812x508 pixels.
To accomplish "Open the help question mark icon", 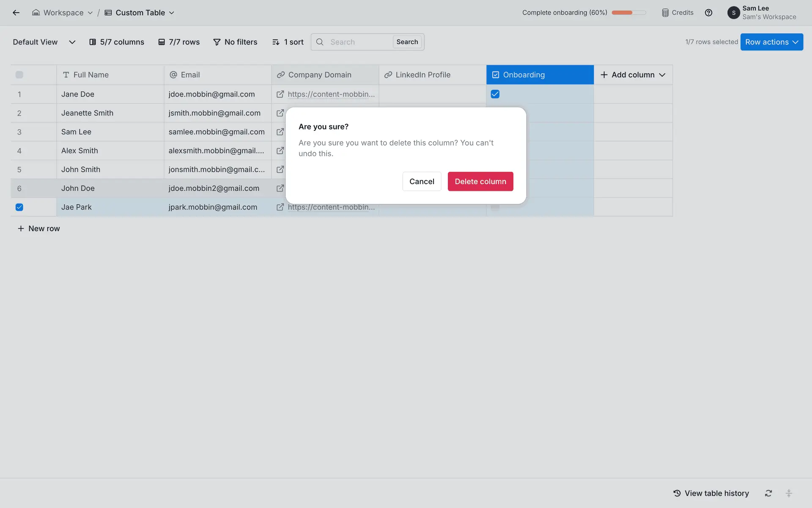I will [x=708, y=13].
